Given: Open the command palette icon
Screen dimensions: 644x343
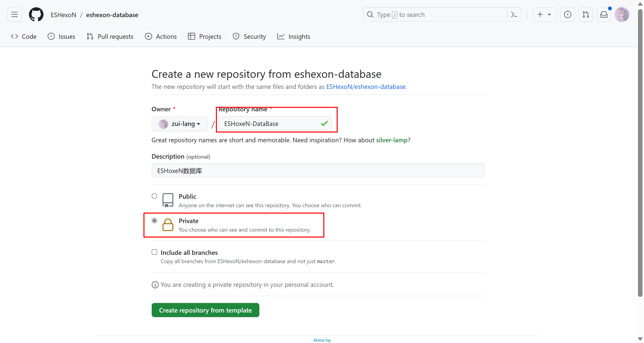Looking at the screenshot, I should [514, 15].
